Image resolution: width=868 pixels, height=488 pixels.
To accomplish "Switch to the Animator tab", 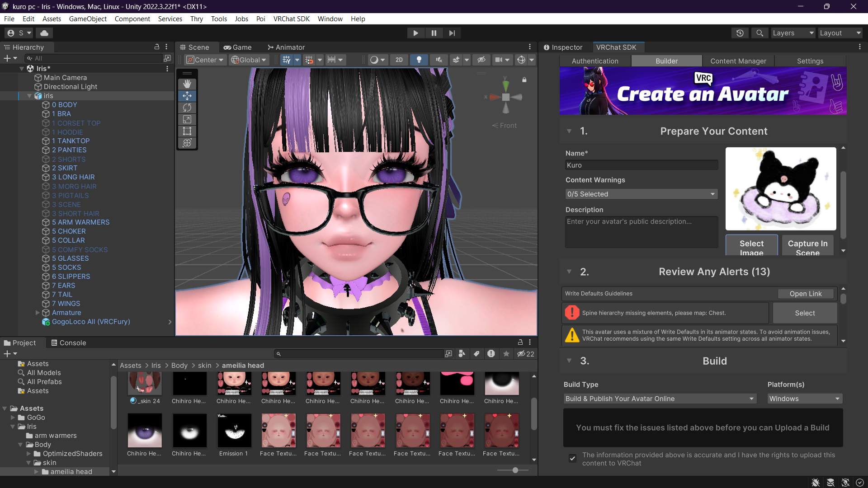I will click(x=286, y=47).
